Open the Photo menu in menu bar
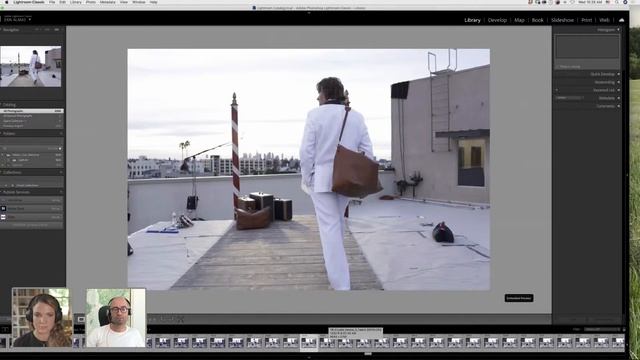 click(x=91, y=2)
